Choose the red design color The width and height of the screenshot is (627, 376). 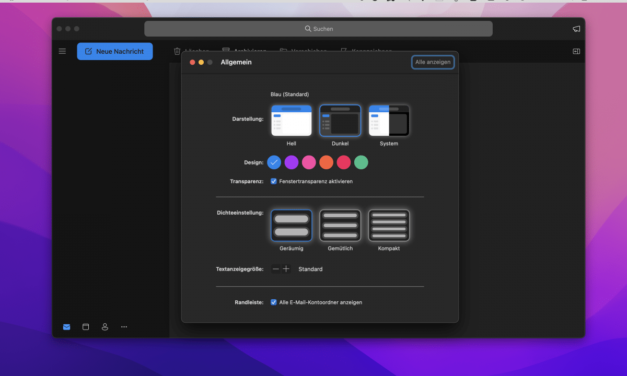[343, 162]
